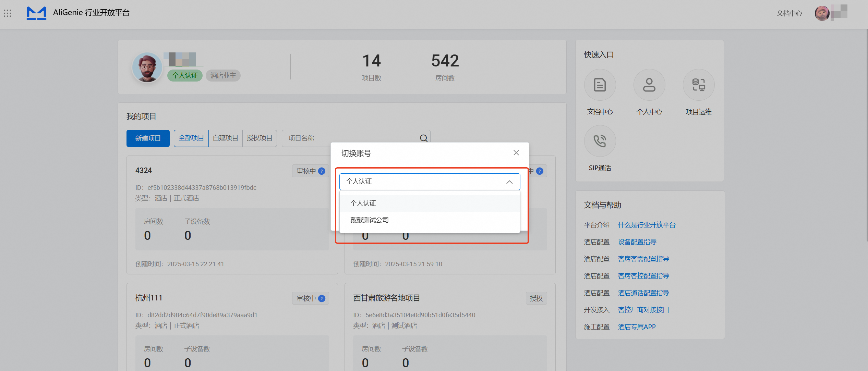Click 创建时间 2025-03-15 22:21:41 text
The width and height of the screenshot is (868, 371).
[180, 264]
